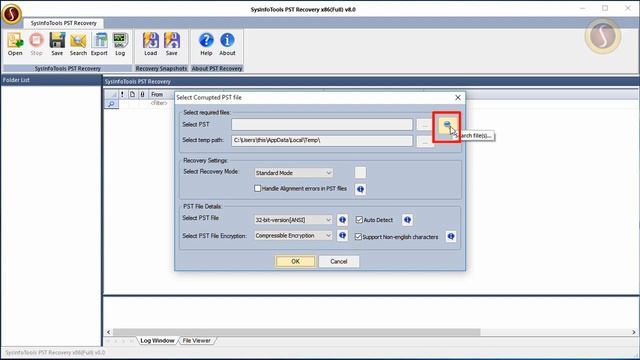The height and width of the screenshot is (360, 640).
Task: Click the SysInfoTools application logo button
Action: pyautogui.click(x=11, y=13)
